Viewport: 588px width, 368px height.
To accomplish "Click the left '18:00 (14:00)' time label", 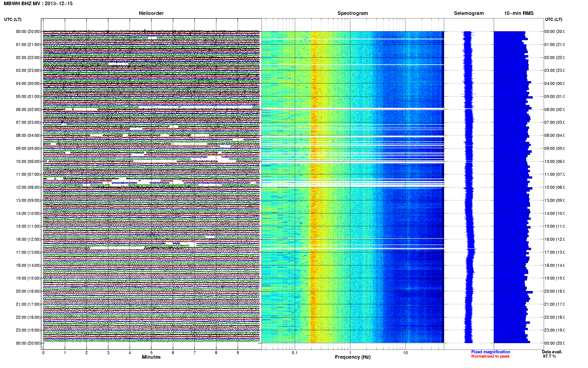I will click(x=28, y=265).
